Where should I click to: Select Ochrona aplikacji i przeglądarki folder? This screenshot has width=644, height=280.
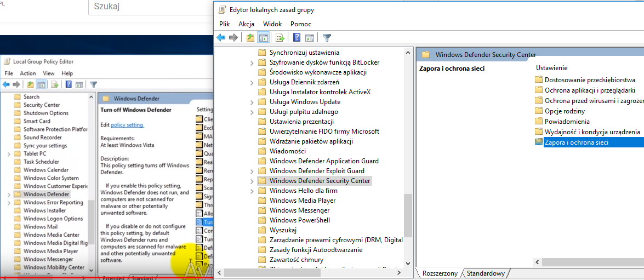[590, 90]
